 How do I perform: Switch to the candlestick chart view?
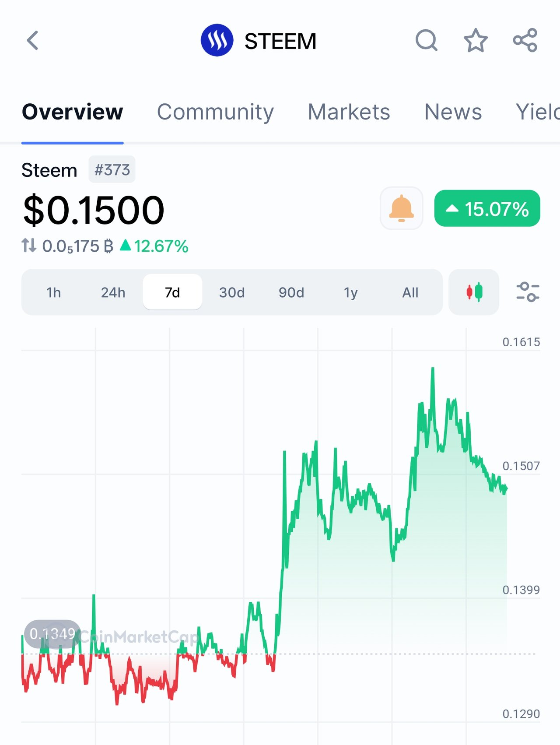474,292
